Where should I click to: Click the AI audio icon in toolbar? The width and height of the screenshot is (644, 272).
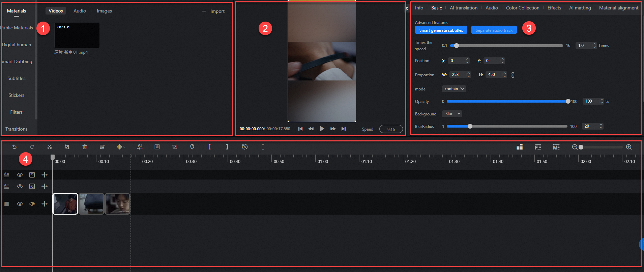(x=140, y=147)
